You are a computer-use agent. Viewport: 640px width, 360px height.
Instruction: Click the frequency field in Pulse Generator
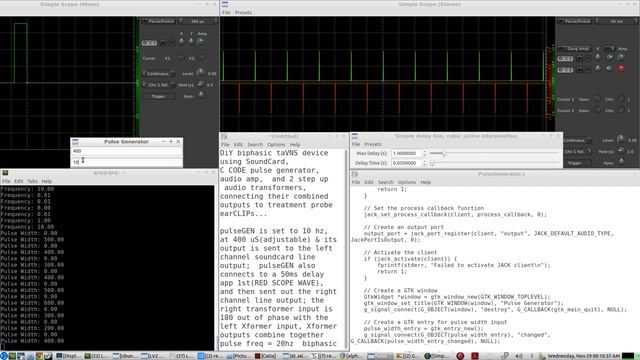pyautogui.click(x=127, y=162)
